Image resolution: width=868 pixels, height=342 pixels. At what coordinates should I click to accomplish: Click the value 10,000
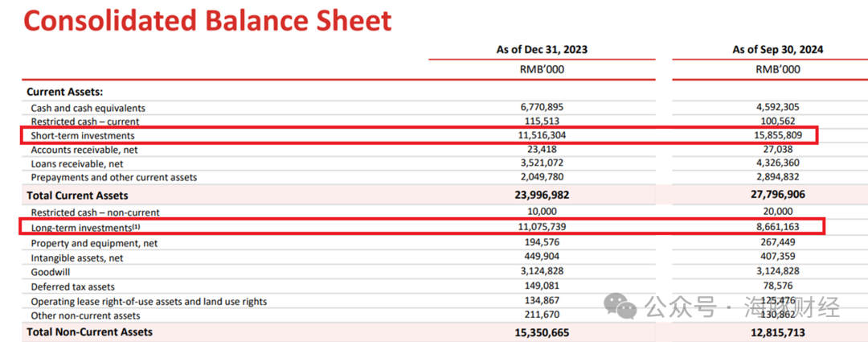pos(542,212)
